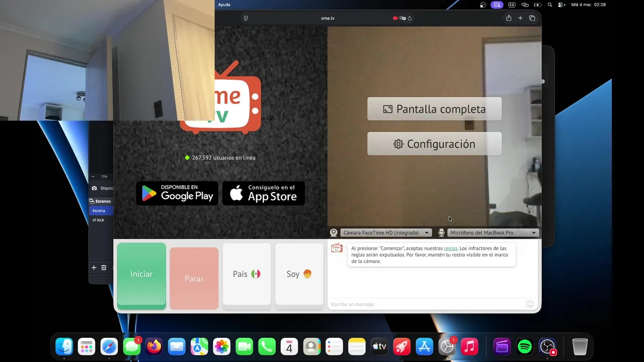
Task: Open Calendar from the Dock
Action: click(289, 346)
